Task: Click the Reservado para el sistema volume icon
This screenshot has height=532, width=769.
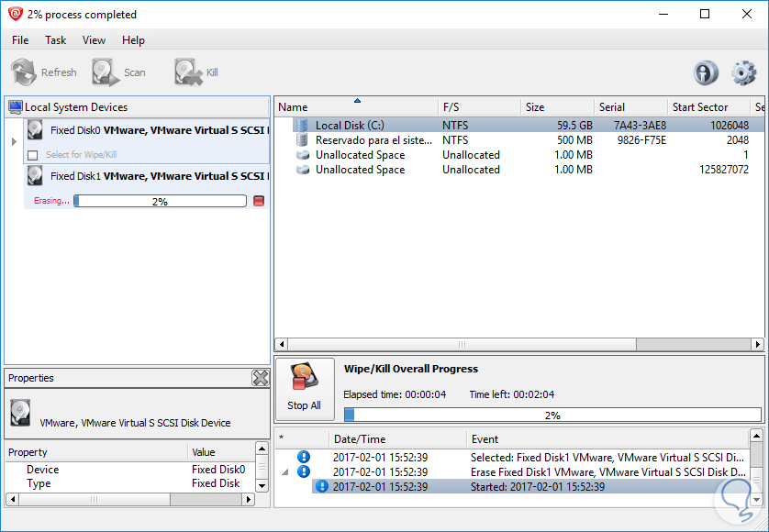Action: coord(302,139)
